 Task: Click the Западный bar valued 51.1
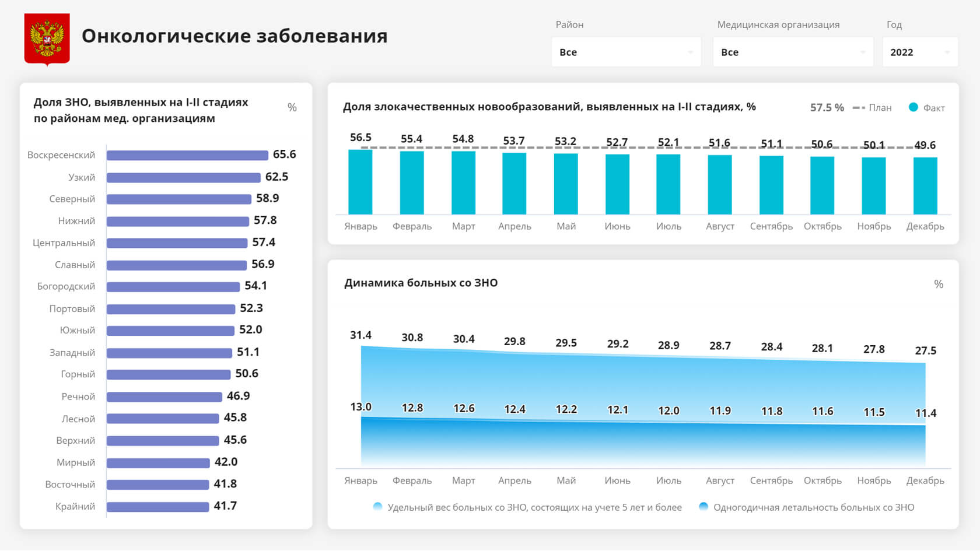pos(169,353)
